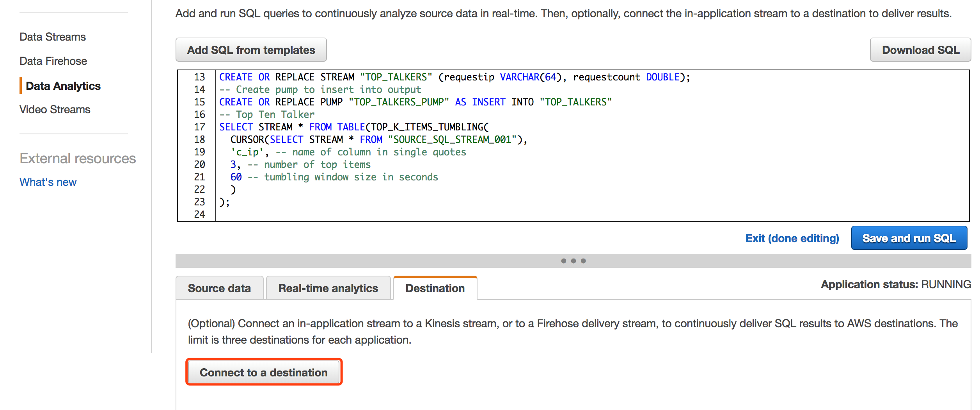
Task: Click the value 60 in tumbling window line
Action: [236, 177]
